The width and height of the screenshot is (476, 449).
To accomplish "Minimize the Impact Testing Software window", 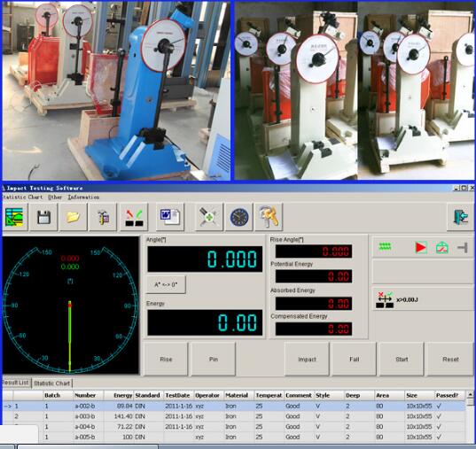I will click(456, 188).
